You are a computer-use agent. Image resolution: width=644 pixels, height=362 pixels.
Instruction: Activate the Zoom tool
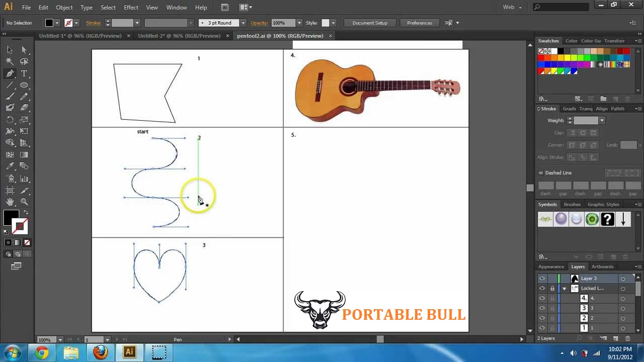24,202
